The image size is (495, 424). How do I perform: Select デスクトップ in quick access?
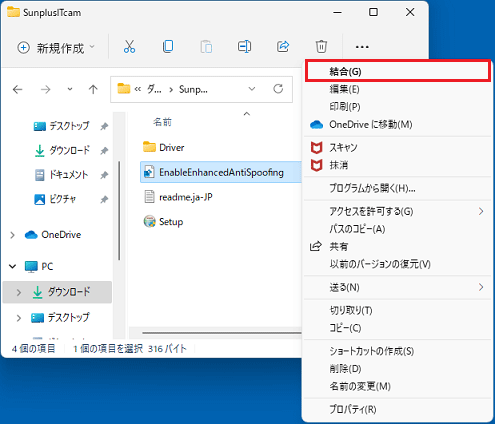pyautogui.click(x=62, y=126)
